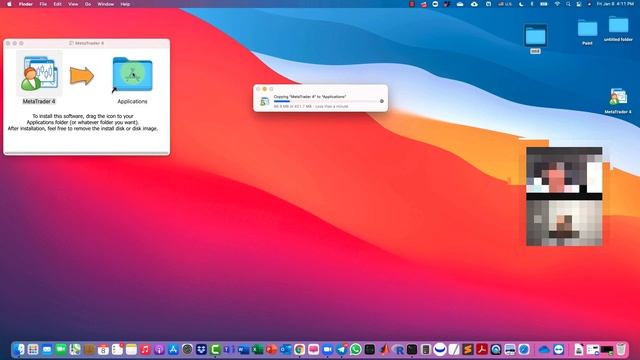Open Podcasts from the dock
This screenshot has height=360, width=640.
[159, 349]
